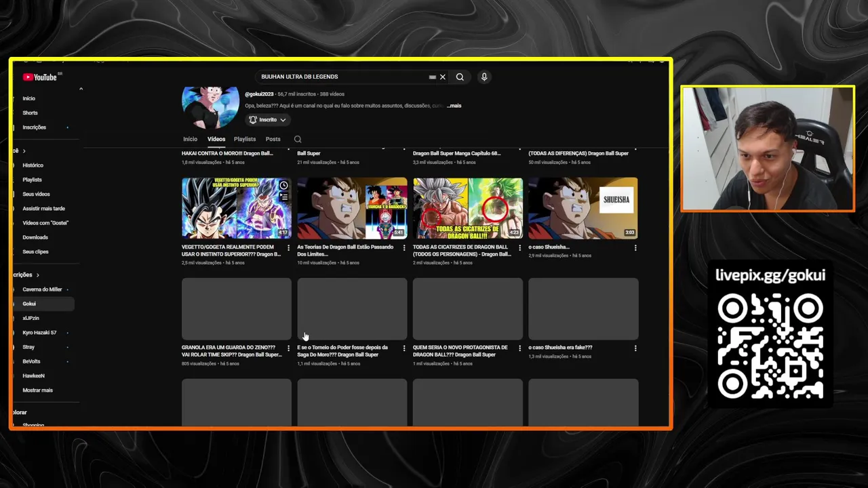Open the keyboard icon in the search box

[x=432, y=77]
